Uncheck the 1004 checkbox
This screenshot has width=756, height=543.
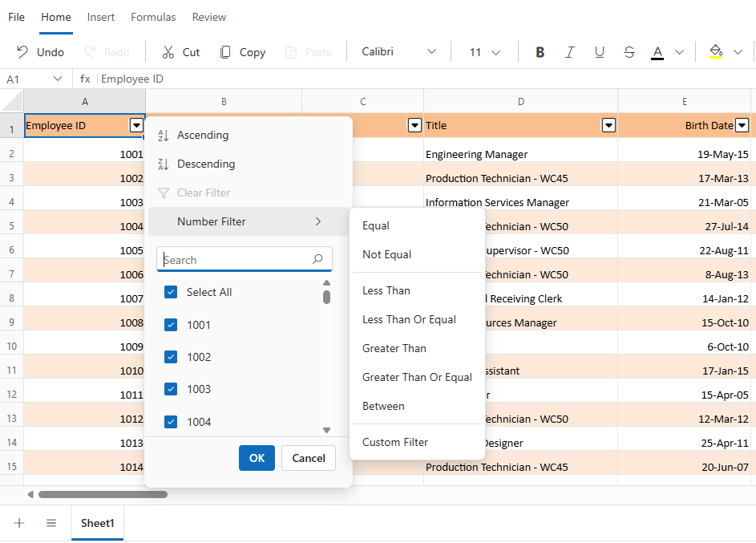click(171, 422)
